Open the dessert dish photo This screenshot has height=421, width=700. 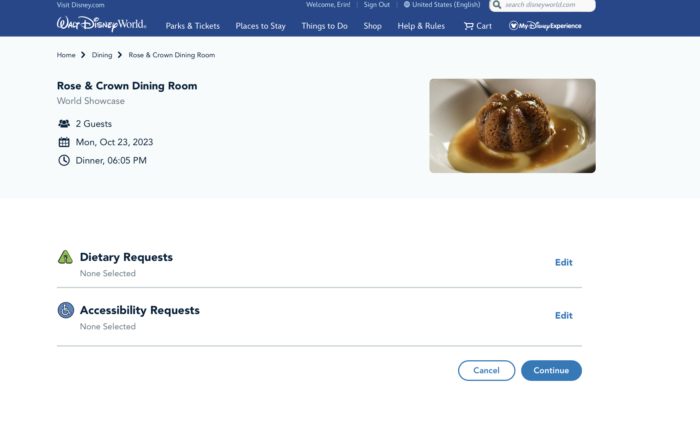512,126
